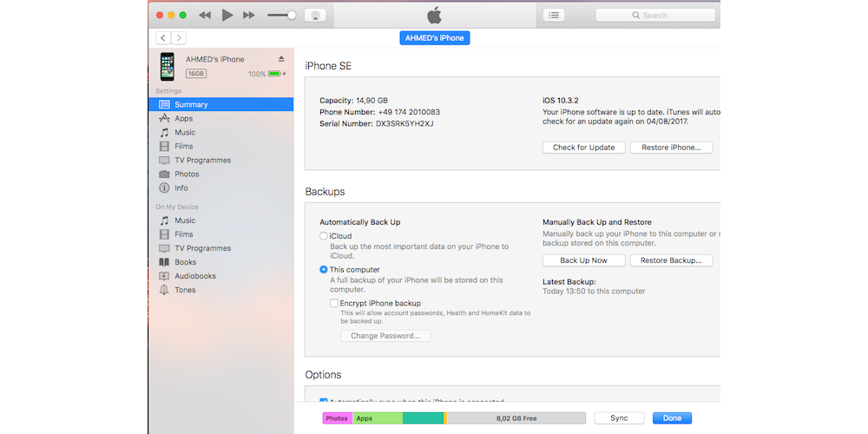Click the Serial Number value DX3SRK5YH2XJ
Image resolution: width=868 pixels, height=434 pixels.
(404, 123)
